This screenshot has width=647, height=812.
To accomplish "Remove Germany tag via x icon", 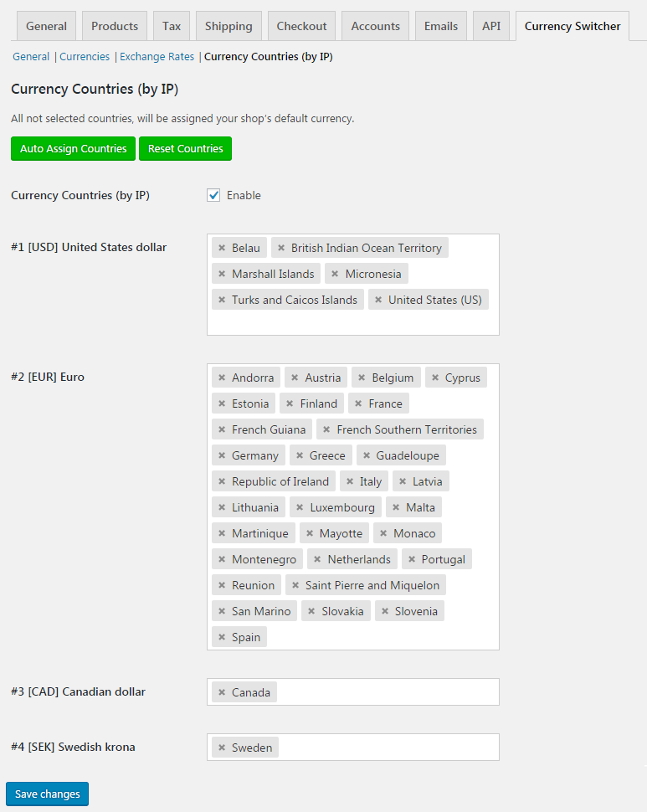I will click(x=222, y=455).
